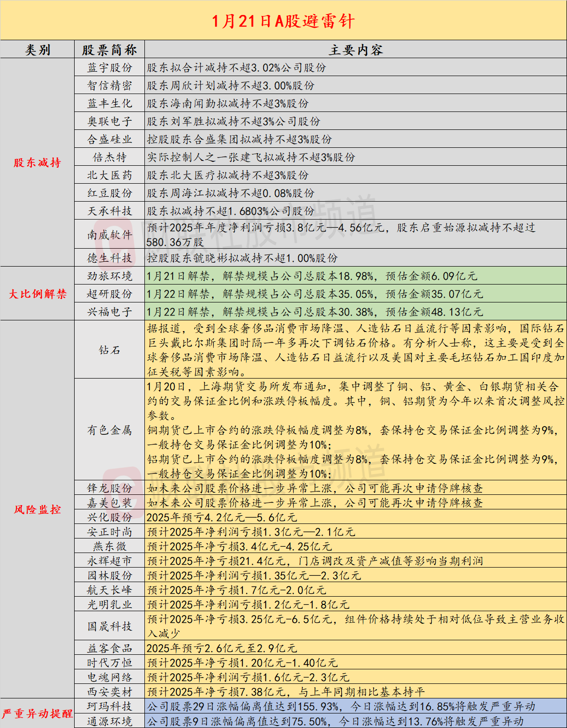Select stock name 红豆股份
The width and height of the screenshot is (567, 728).
coord(110,193)
